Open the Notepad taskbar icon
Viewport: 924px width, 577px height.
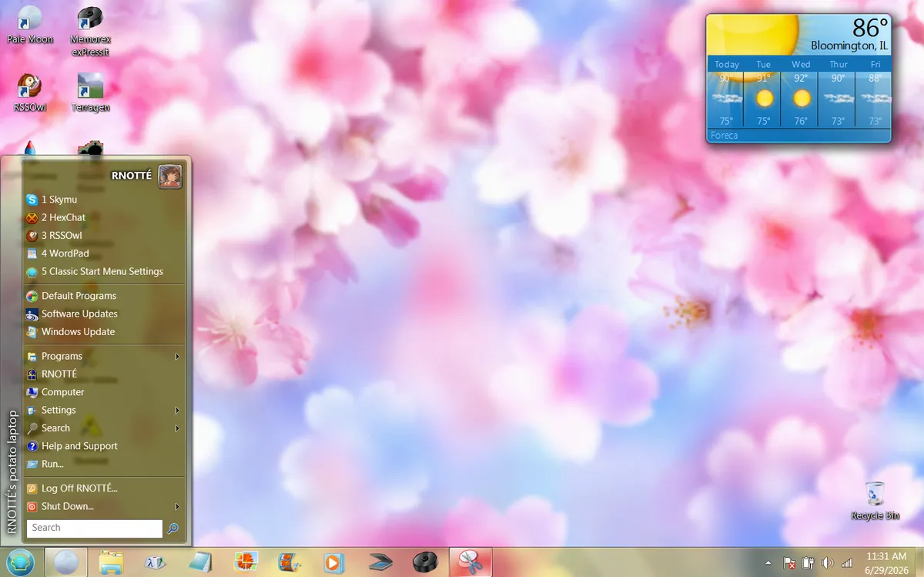click(200, 562)
